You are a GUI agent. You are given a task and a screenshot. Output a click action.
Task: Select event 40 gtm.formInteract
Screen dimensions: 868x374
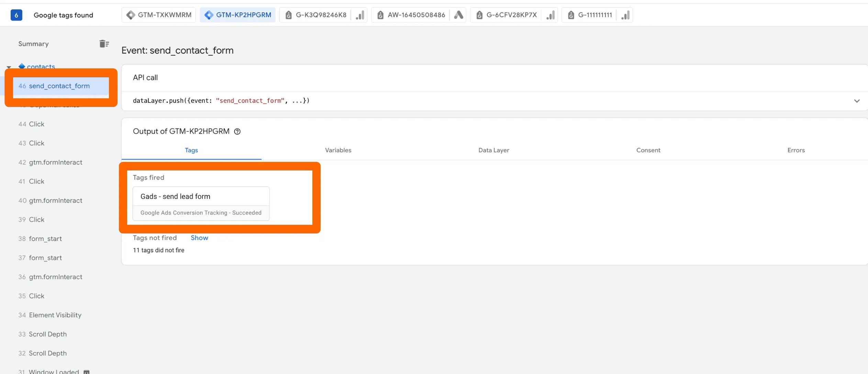50,200
